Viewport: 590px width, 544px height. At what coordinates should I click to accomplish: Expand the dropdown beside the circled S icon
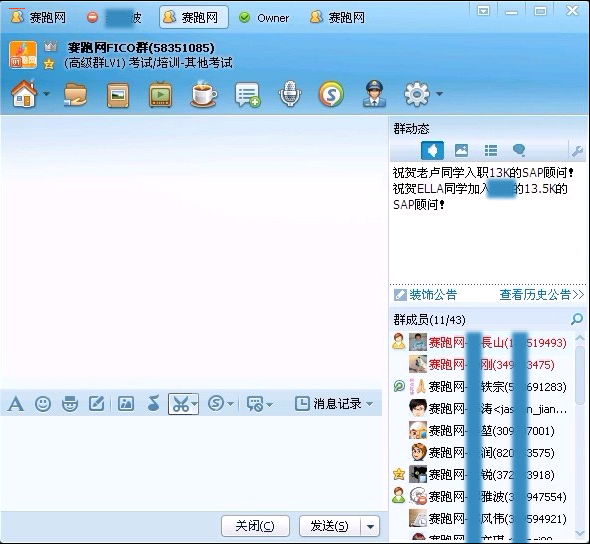point(231,404)
